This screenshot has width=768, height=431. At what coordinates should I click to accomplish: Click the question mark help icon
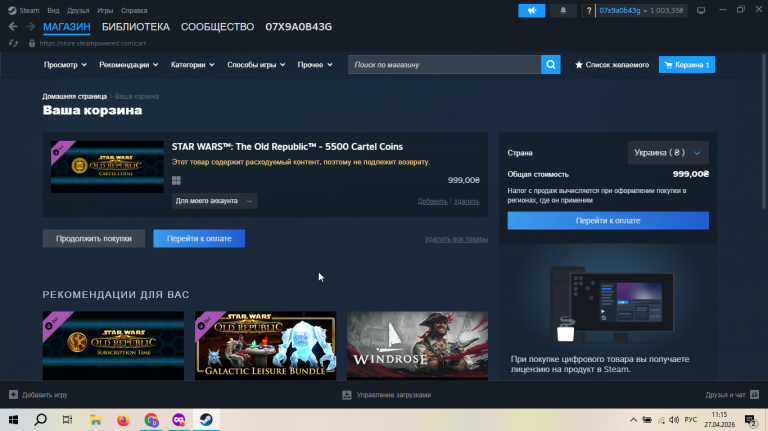[x=589, y=10]
